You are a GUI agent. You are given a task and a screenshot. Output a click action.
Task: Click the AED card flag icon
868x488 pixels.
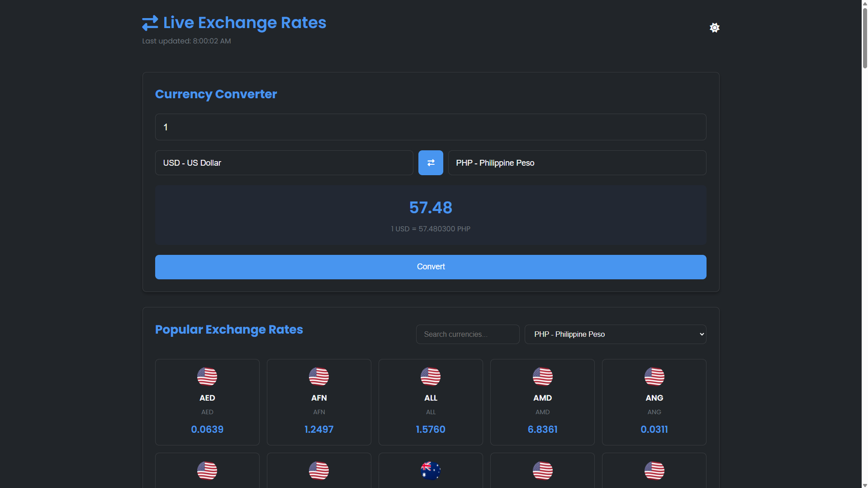pos(207,376)
